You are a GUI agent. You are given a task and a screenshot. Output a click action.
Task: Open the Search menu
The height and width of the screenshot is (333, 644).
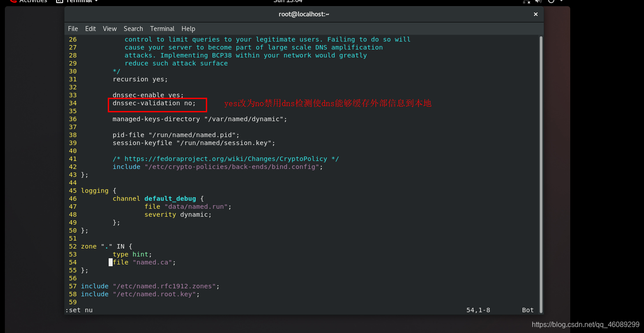133,29
